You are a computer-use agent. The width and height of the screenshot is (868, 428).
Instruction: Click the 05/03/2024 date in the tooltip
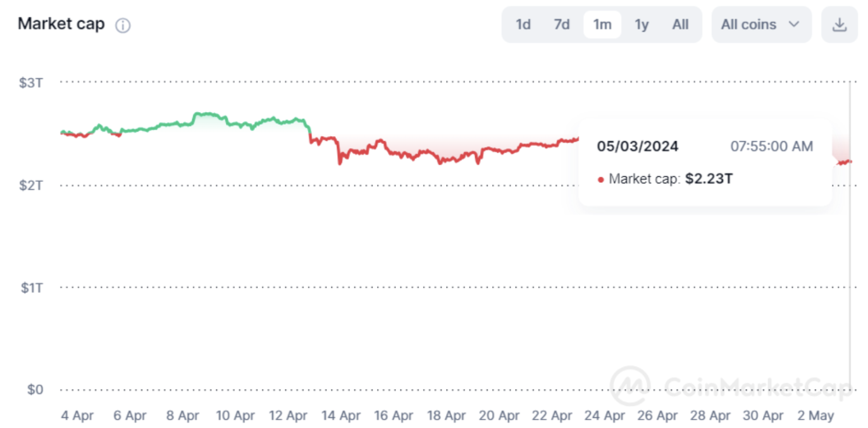click(638, 147)
